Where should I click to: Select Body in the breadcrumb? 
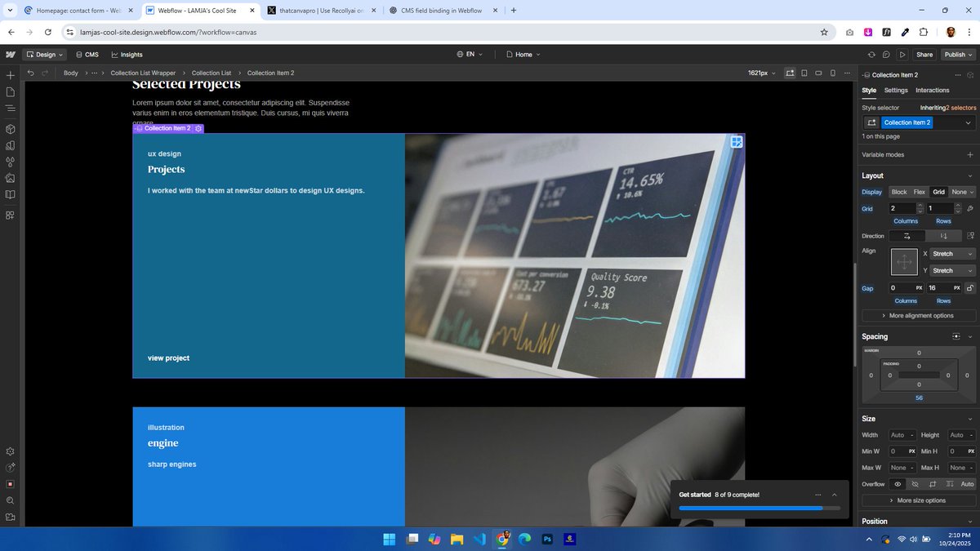tap(71, 73)
